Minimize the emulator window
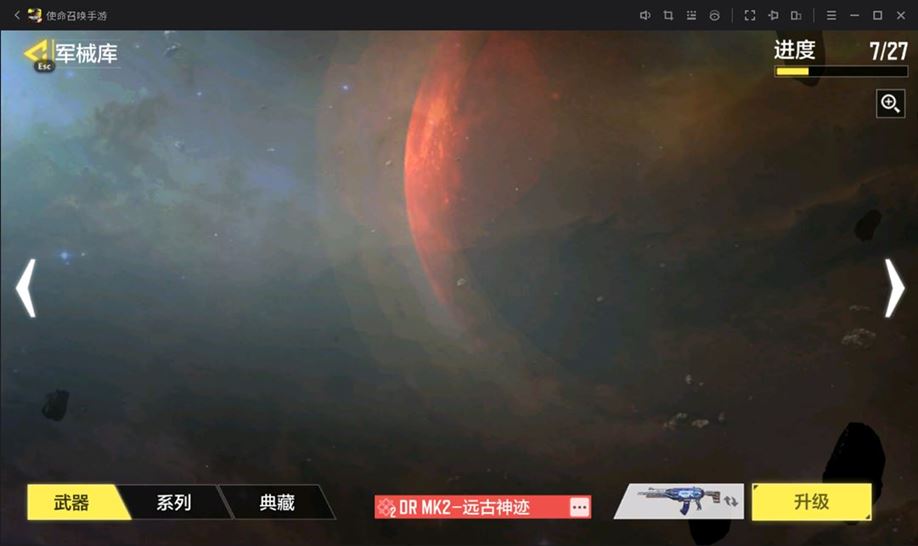The image size is (918, 546). coord(854,15)
